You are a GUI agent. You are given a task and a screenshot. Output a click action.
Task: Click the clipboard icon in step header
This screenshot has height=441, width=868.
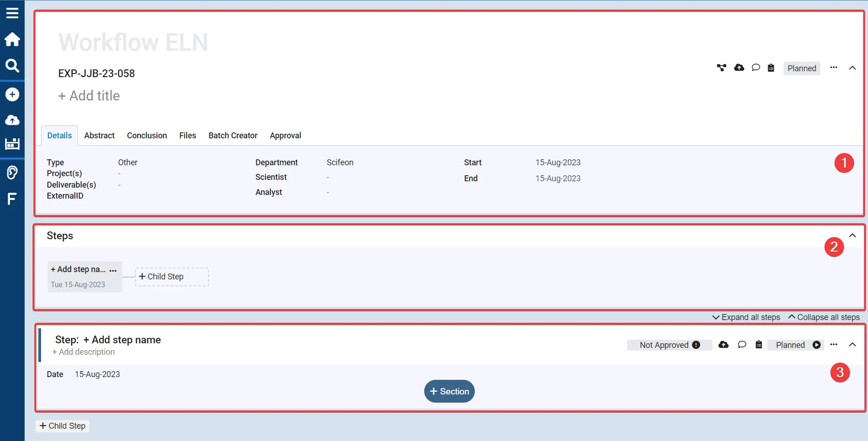(x=759, y=345)
